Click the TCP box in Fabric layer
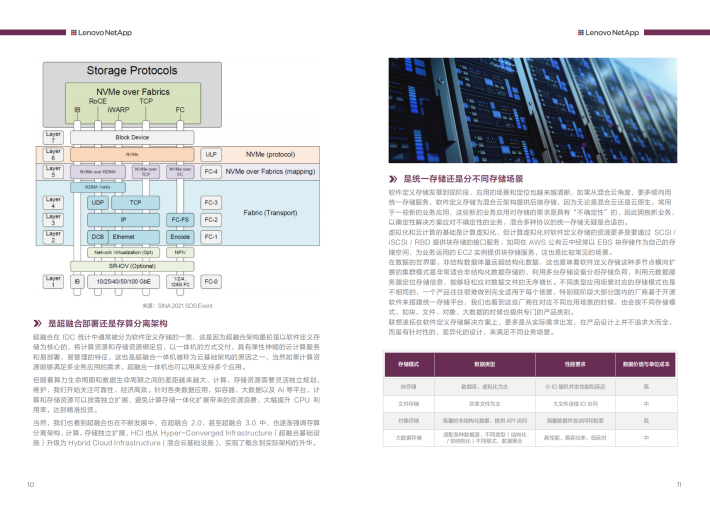Screen dimensions: 710x505 pos(135,202)
